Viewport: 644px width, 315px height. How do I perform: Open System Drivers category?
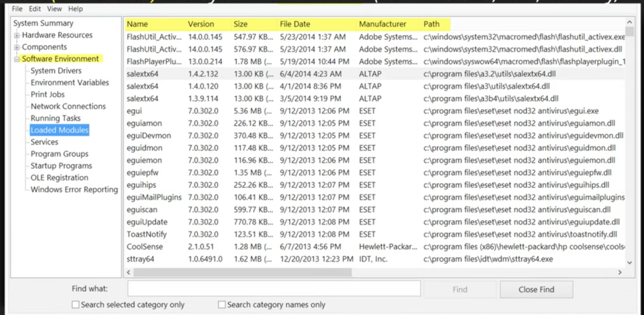click(x=56, y=71)
